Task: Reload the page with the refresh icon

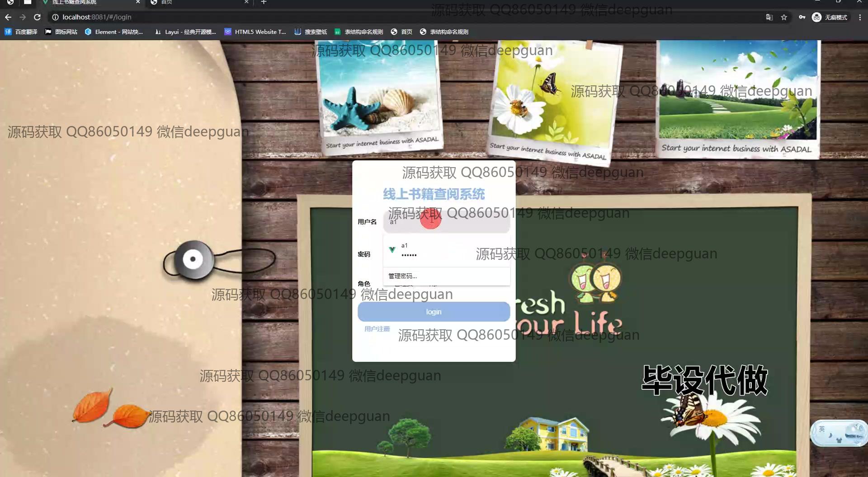Action: pyautogui.click(x=38, y=17)
